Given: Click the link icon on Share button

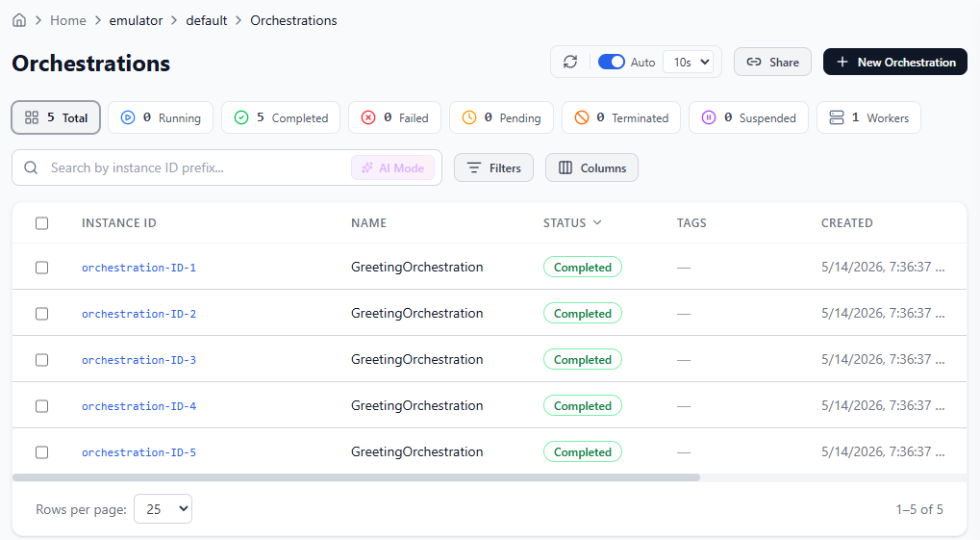Looking at the screenshot, I should point(754,62).
